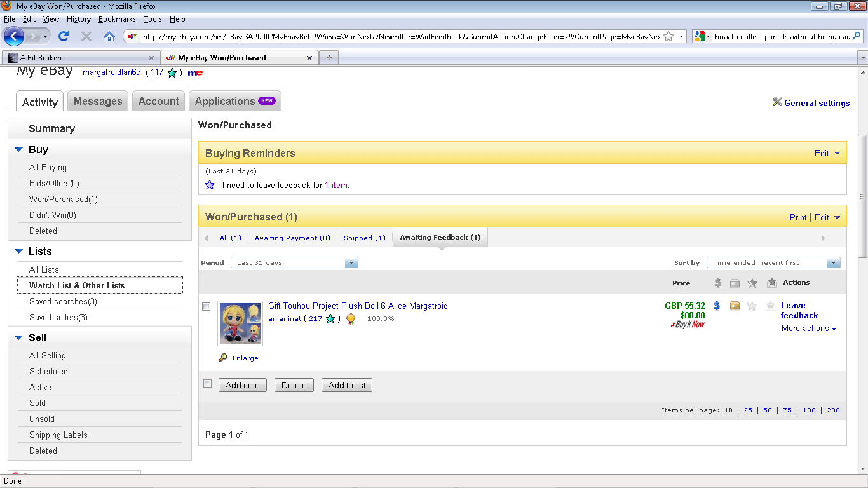Click the home icon in toolbar
The image size is (868, 488).
109,36
